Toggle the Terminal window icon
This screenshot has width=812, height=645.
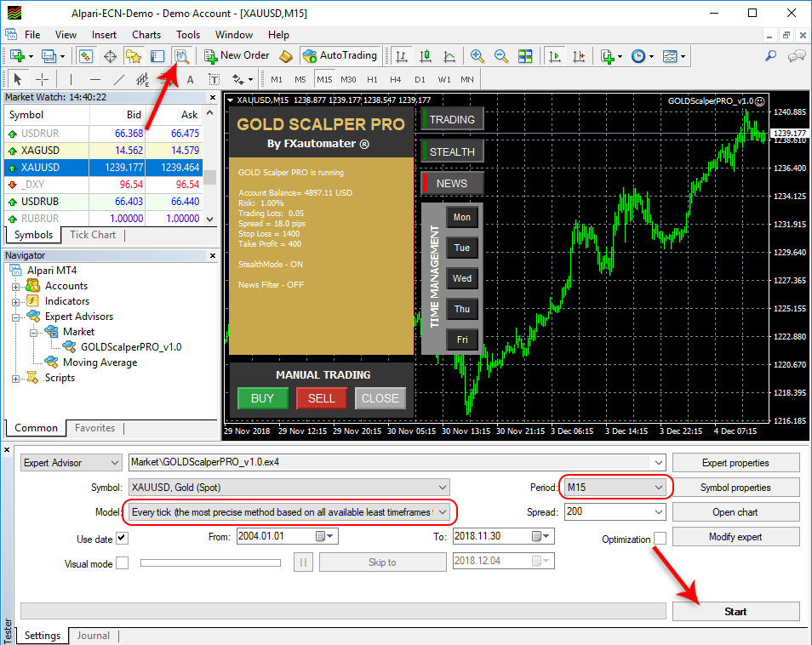(x=157, y=56)
